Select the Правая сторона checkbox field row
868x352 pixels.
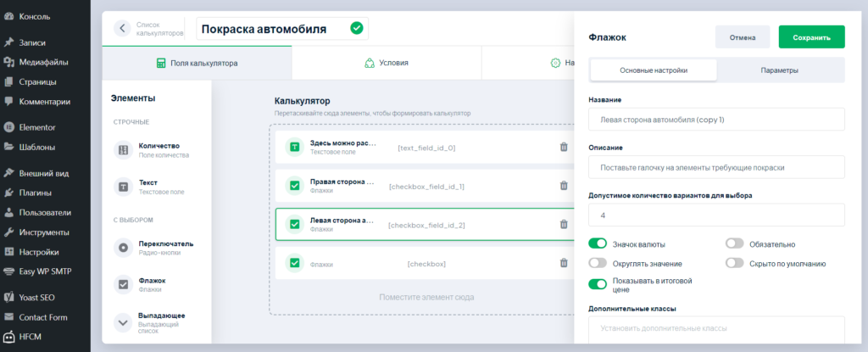click(426, 186)
